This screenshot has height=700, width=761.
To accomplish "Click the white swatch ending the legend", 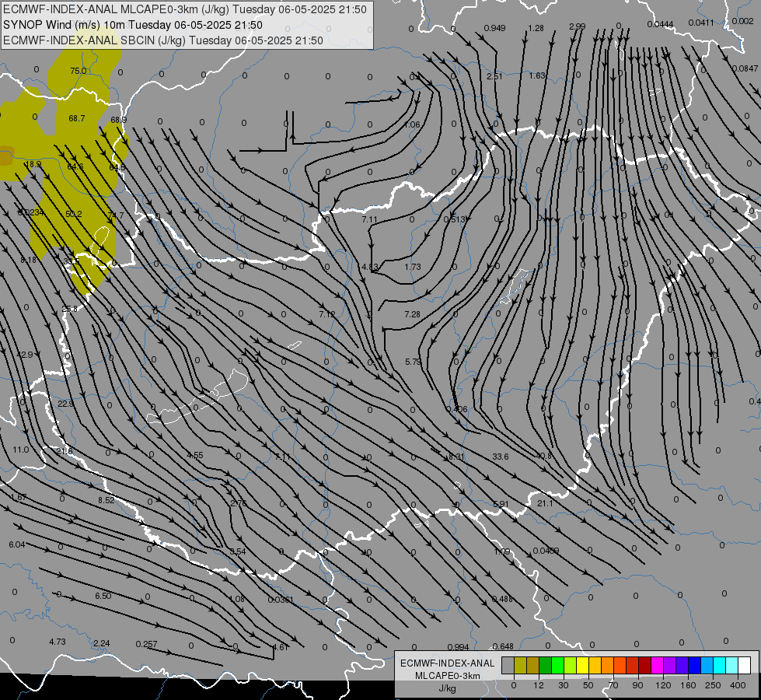I will (744, 665).
